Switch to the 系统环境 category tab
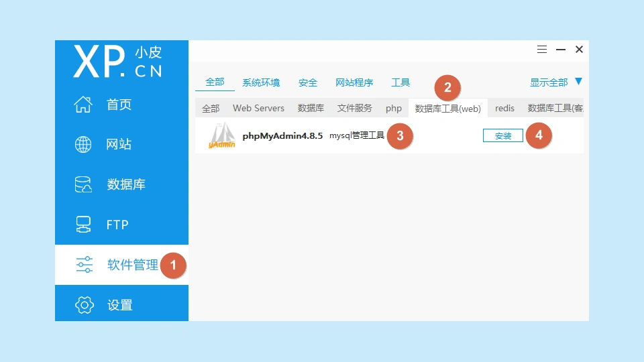This screenshot has width=644, height=362. (261, 82)
